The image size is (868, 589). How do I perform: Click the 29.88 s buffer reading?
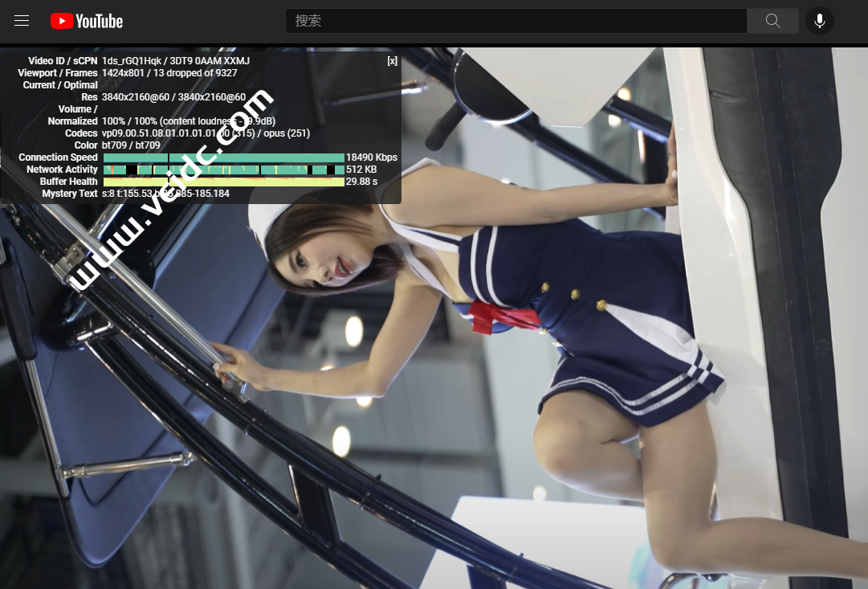(x=361, y=182)
